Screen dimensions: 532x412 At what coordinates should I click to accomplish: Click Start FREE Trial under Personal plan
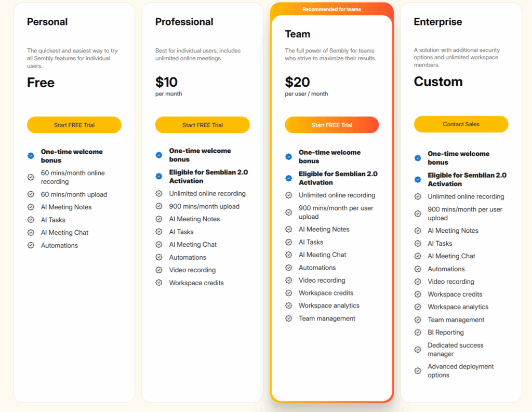point(74,125)
